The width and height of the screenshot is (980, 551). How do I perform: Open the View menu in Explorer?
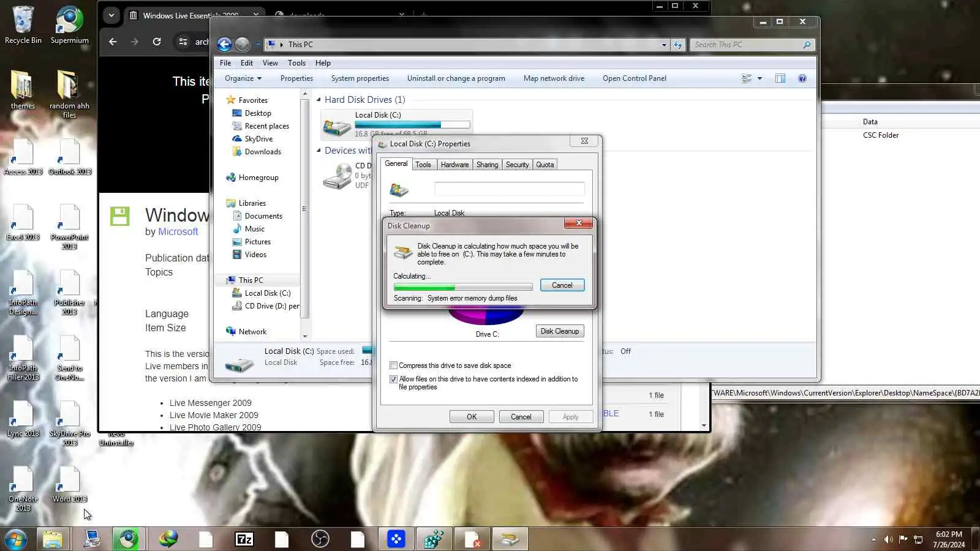point(270,63)
